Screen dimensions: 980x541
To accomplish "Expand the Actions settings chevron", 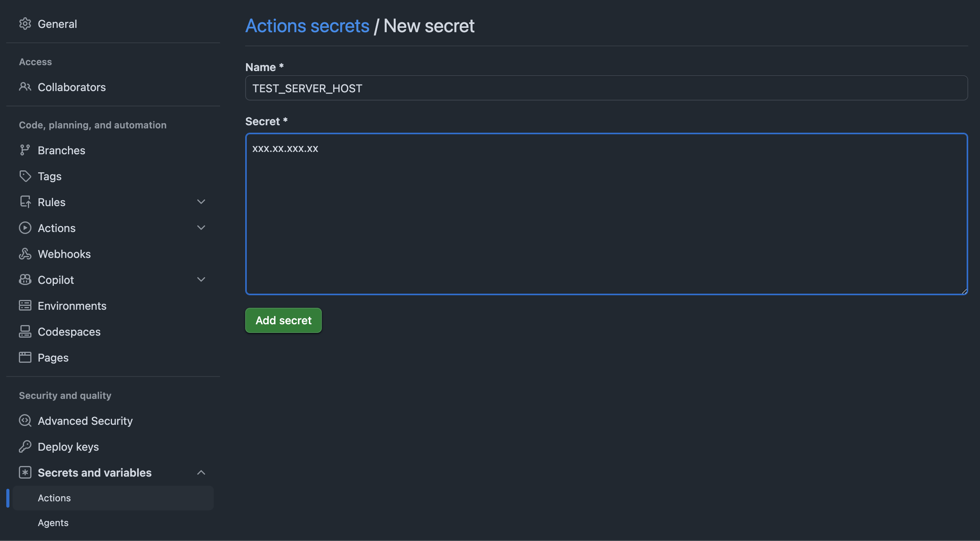I will pos(201,228).
